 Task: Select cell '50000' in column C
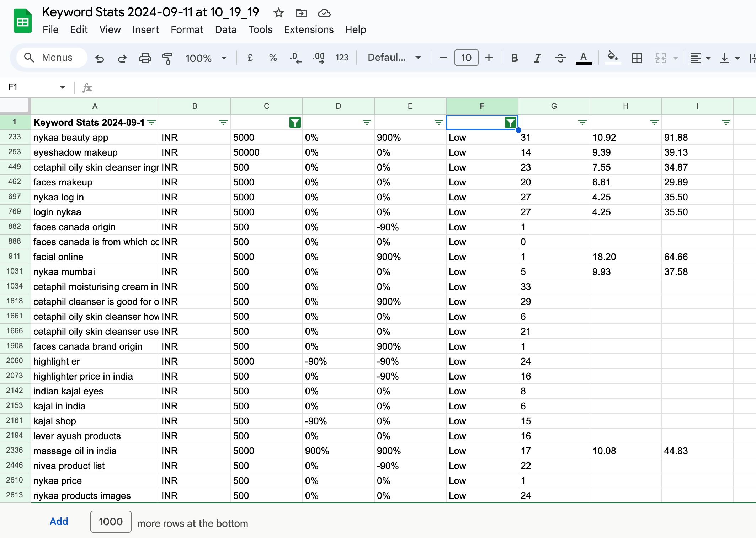pos(266,152)
